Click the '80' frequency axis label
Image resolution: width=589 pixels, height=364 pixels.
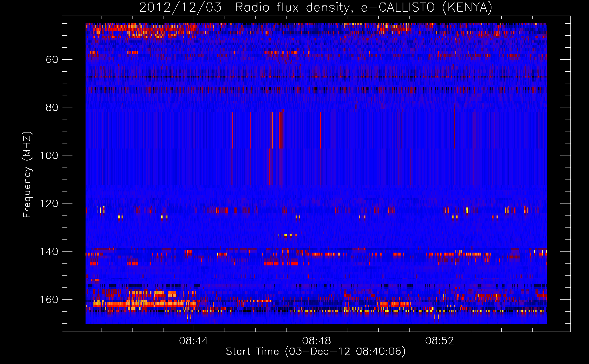pos(52,107)
